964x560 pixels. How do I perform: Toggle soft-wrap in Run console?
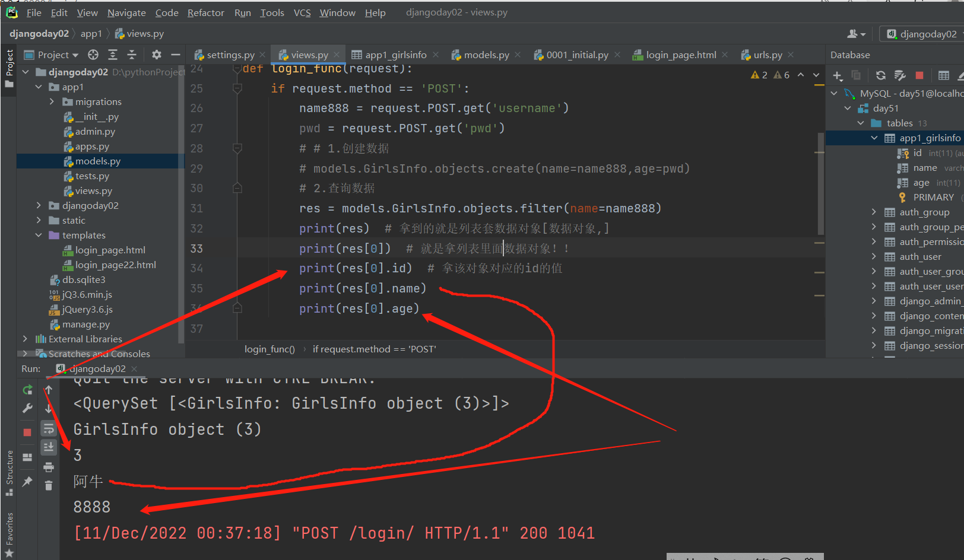49,428
